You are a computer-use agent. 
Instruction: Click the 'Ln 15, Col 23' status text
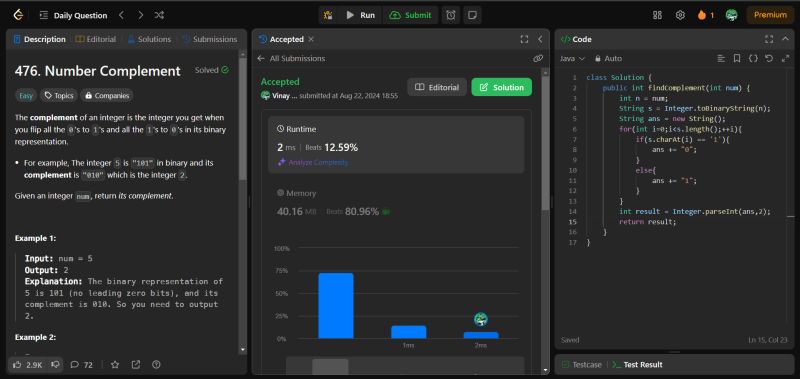tap(769, 340)
